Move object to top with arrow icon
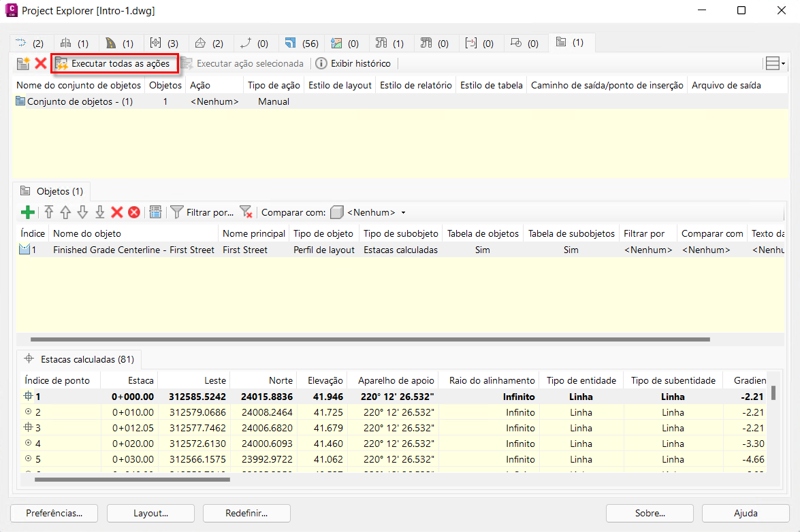 click(x=49, y=212)
